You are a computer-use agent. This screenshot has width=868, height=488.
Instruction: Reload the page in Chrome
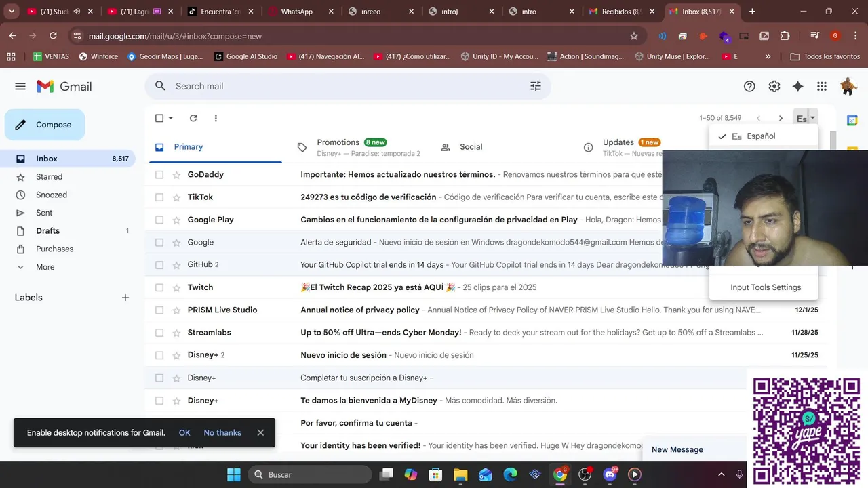pyautogui.click(x=53, y=36)
